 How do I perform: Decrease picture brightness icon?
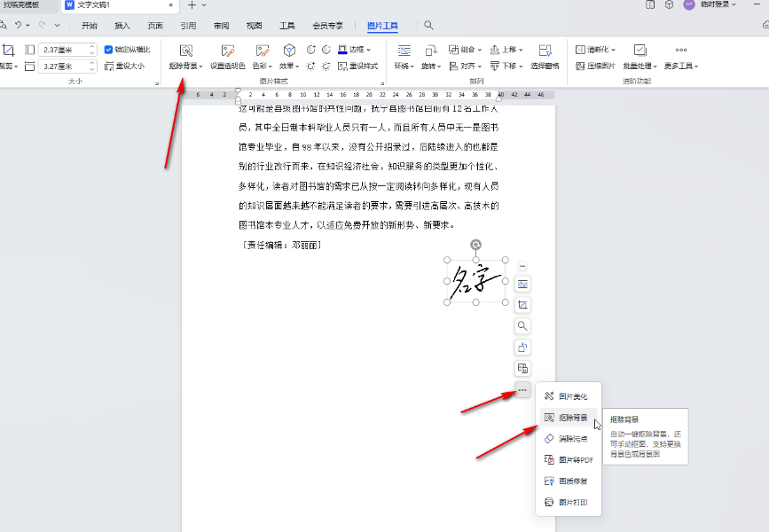[326, 66]
